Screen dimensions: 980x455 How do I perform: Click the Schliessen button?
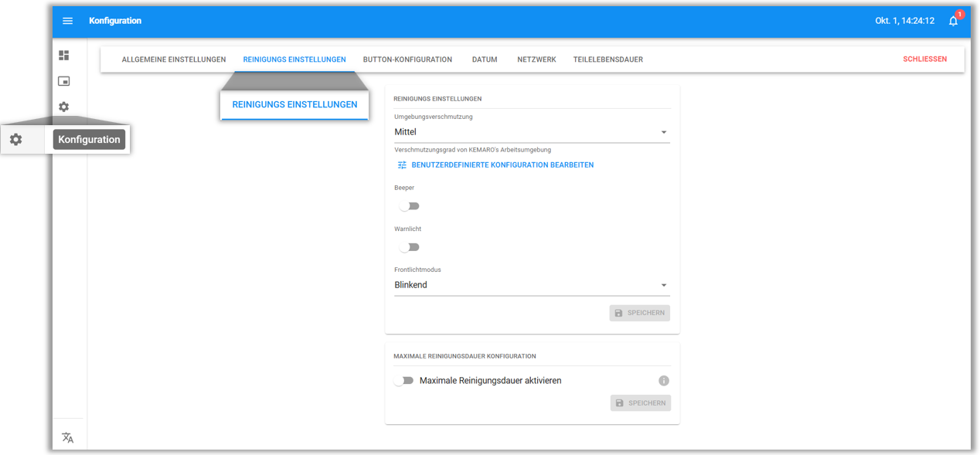coord(924,59)
